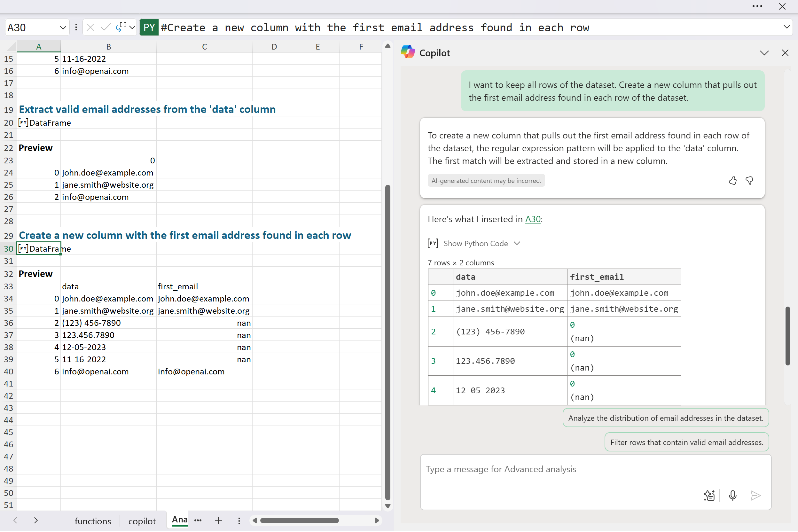Cancel formula entry with X icon
The height and width of the screenshot is (532, 798).
[x=90, y=27]
